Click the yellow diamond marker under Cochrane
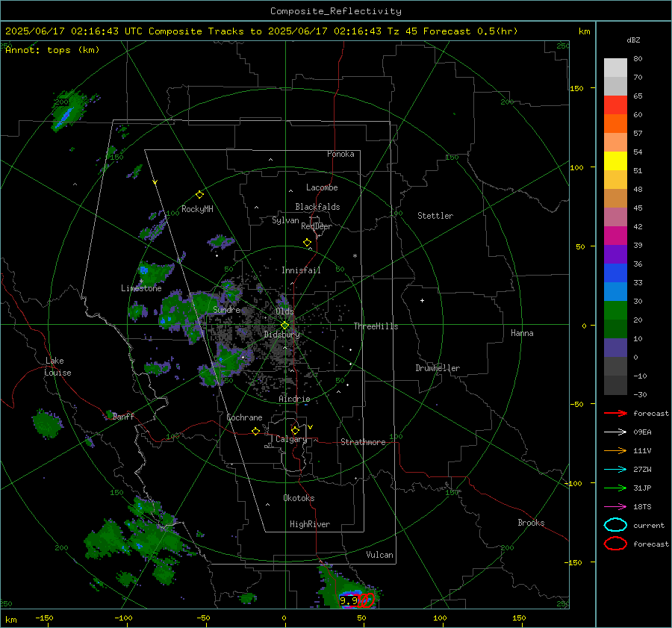Image resolution: width=672 pixels, height=628 pixels. [256, 432]
